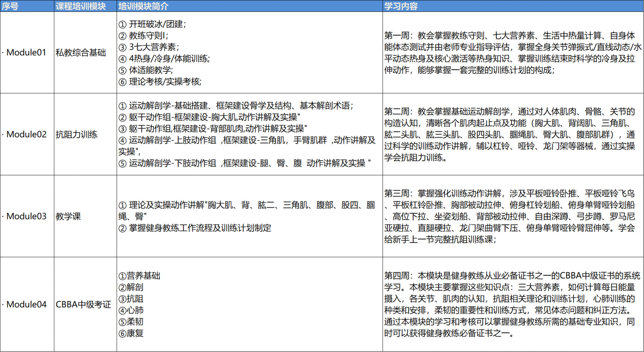Click the line 运动解剖学-上肢动作组
Screen dimensions: 644x352
[247, 146]
